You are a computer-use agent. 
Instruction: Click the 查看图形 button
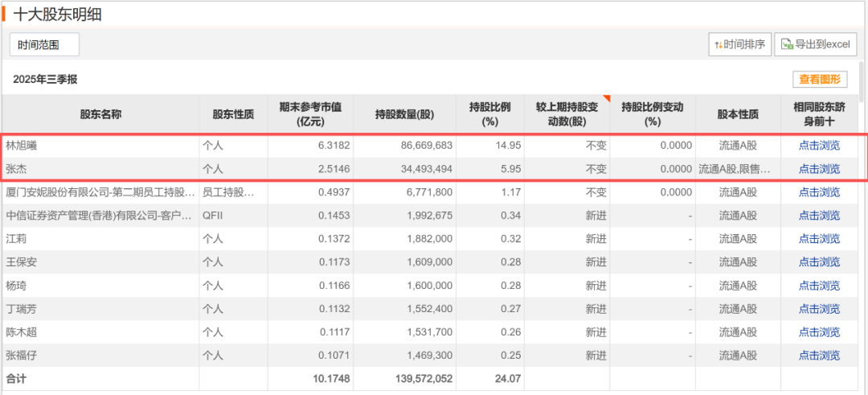tap(820, 79)
